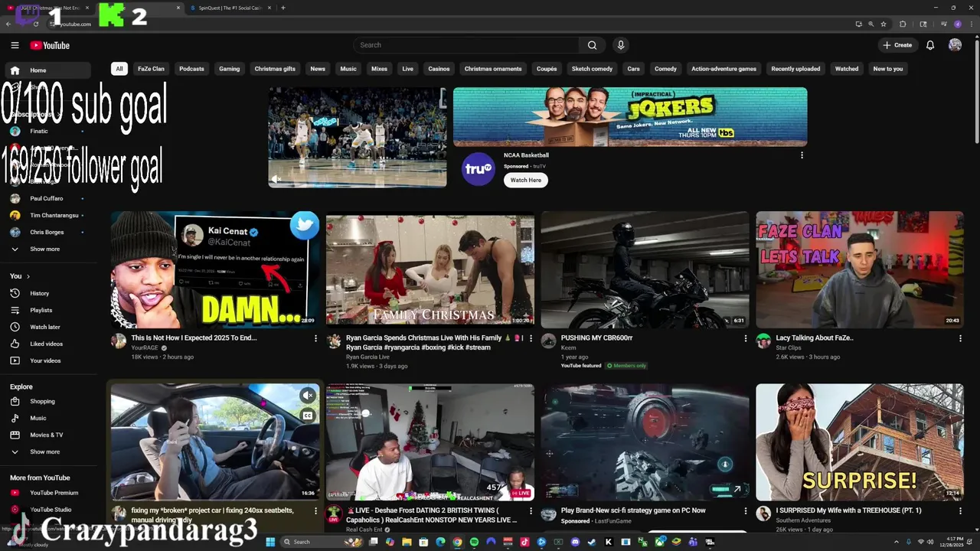Screen dimensions: 980x551
Task: Unmute the NCAA basketball ad video
Action: point(277,179)
